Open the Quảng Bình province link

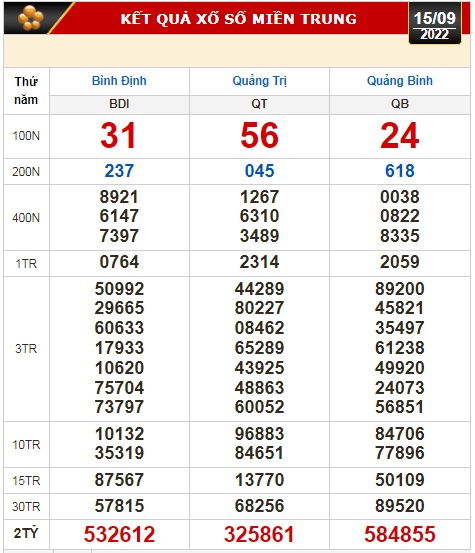(400, 81)
